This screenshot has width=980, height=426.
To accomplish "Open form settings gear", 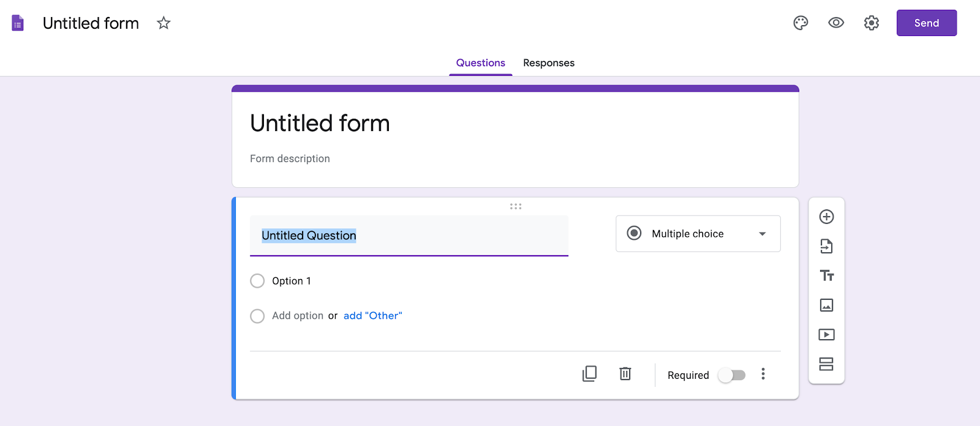I will click(871, 23).
